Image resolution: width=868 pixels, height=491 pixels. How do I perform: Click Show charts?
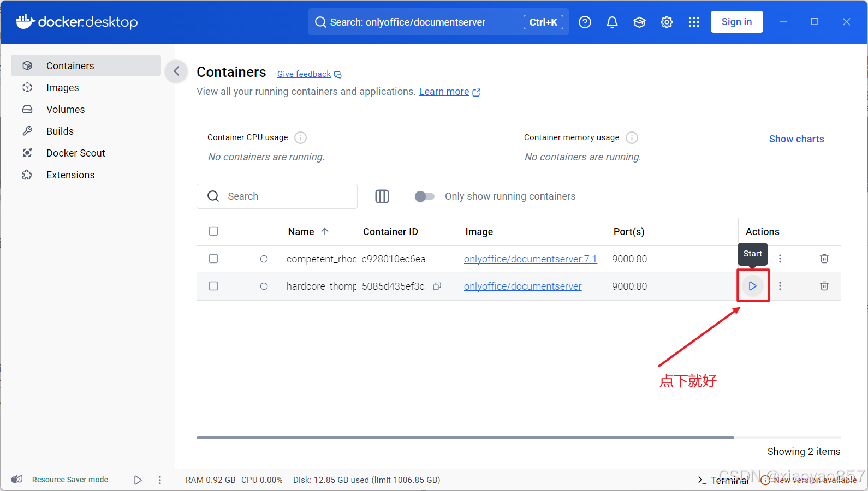click(796, 139)
